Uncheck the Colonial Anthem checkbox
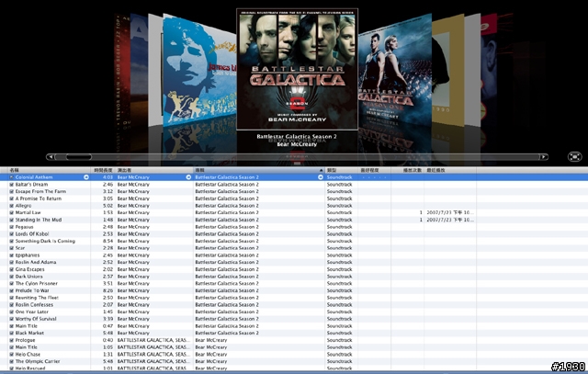 11,177
